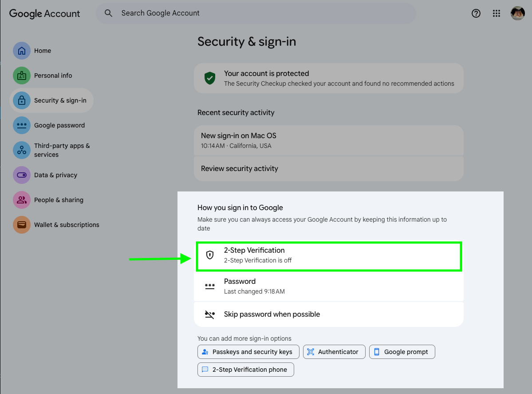Viewport: 532px width, 394px height.
Task: Click the Home sidebar icon
Action: click(x=21, y=51)
